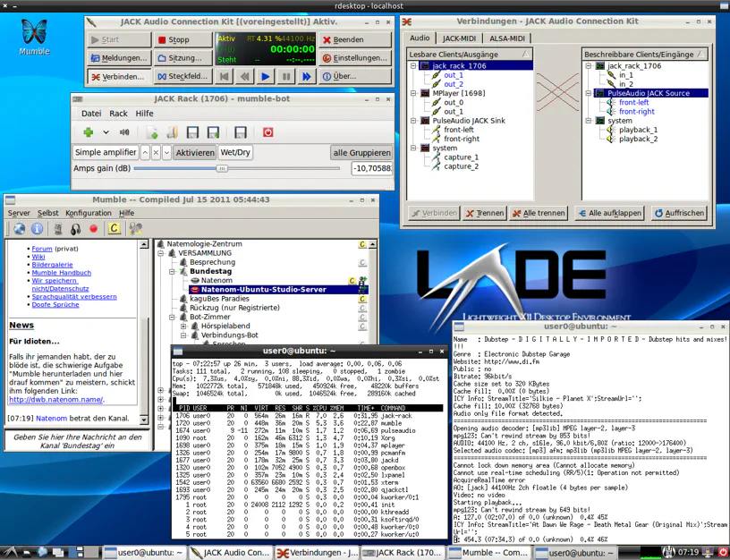Toggle the red record button in Mumble toolbar

94,228
